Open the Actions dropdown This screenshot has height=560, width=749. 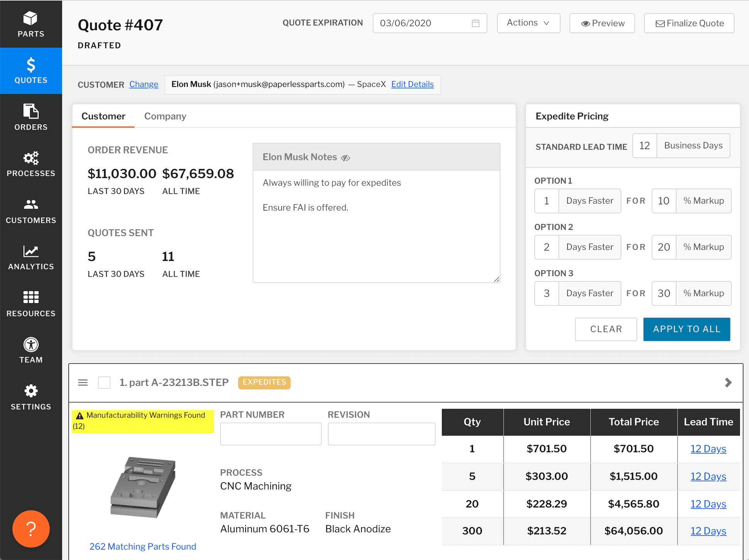pyautogui.click(x=528, y=23)
